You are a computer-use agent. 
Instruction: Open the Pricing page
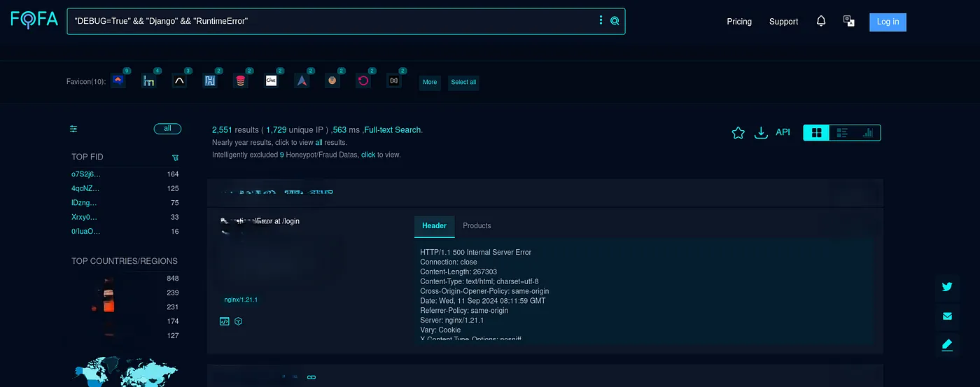click(739, 22)
